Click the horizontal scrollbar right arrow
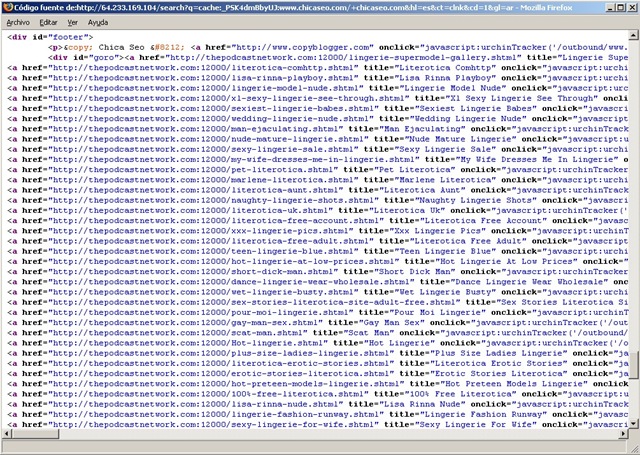 point(623,433)
